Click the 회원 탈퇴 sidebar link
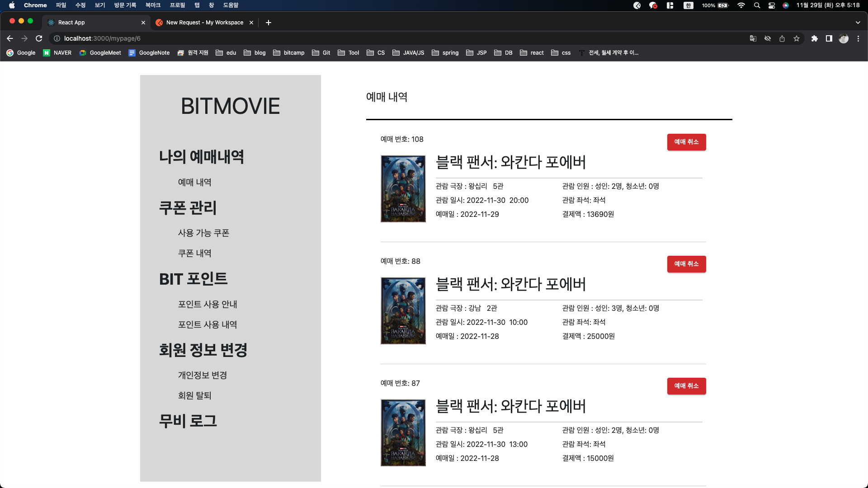 pyautogui.click(x=194, y=396)
